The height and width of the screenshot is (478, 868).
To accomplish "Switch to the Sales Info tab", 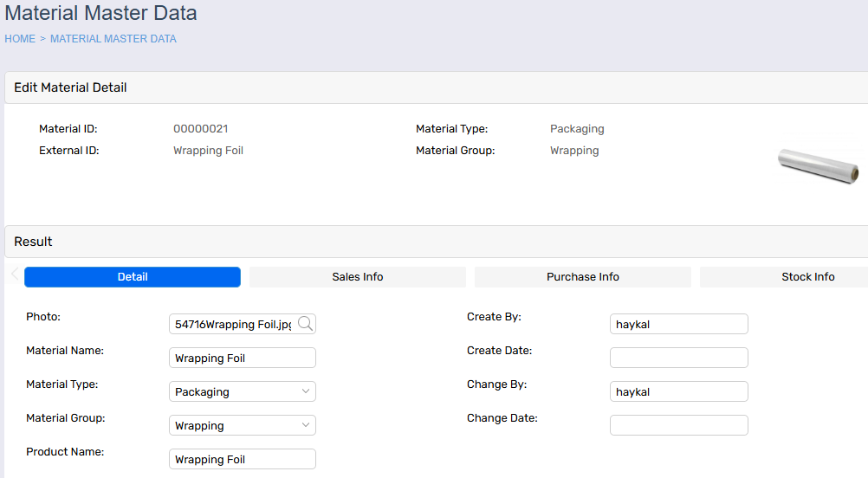I will click(358, 277).
